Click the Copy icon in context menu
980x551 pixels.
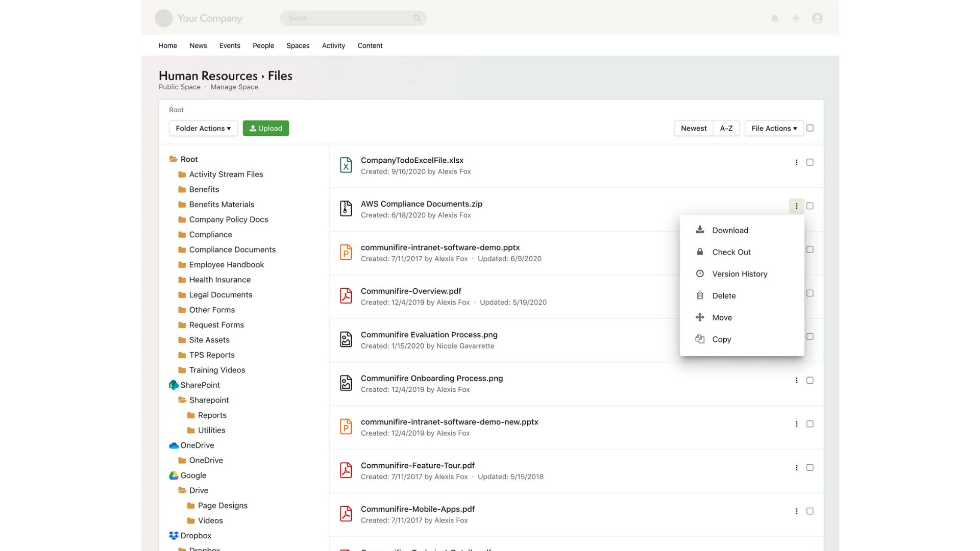699,339
